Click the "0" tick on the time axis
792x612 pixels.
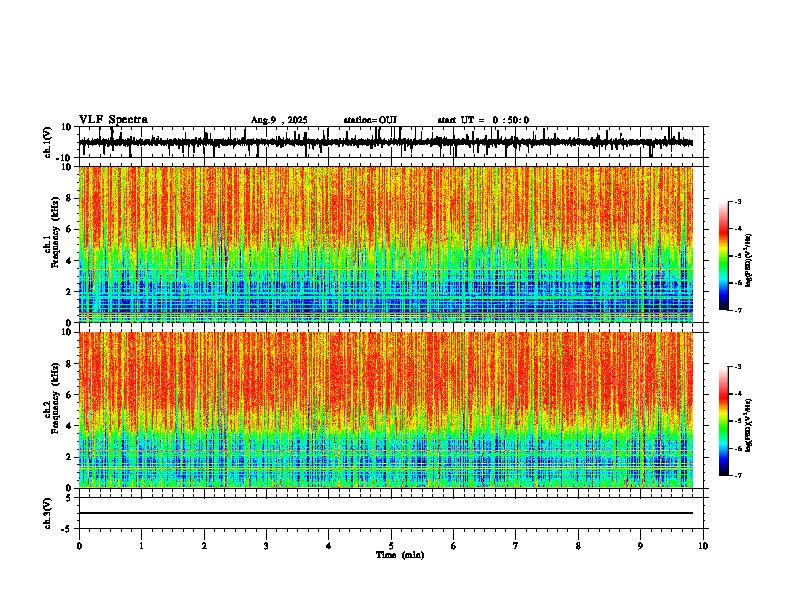point(79,546)
